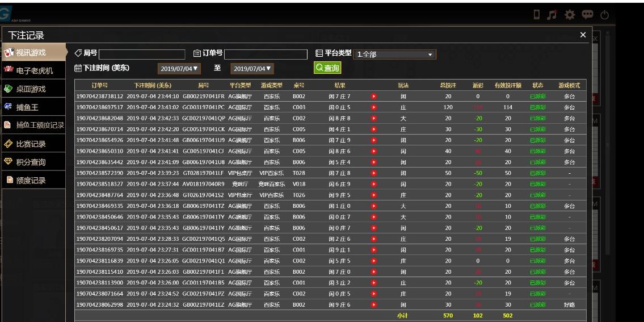Open the chat bubble icon
This screenshot has height=322, width=644.
pos(587,15)
